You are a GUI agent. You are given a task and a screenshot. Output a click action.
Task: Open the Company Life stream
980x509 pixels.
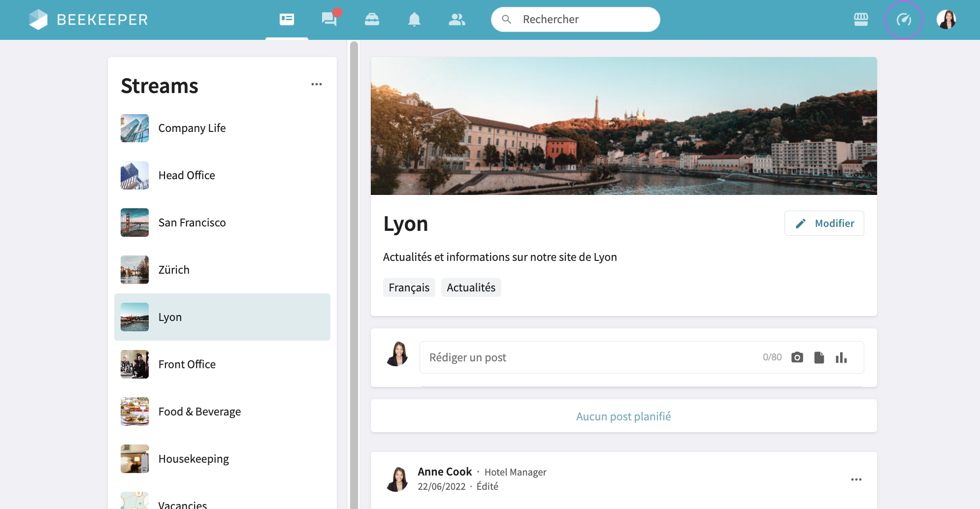tap(222, 128)
